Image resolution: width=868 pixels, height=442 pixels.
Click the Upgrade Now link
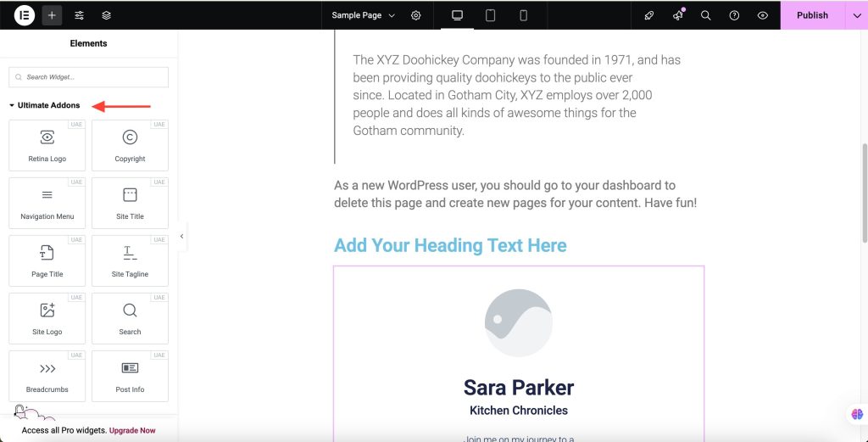(x=132, y=430)
